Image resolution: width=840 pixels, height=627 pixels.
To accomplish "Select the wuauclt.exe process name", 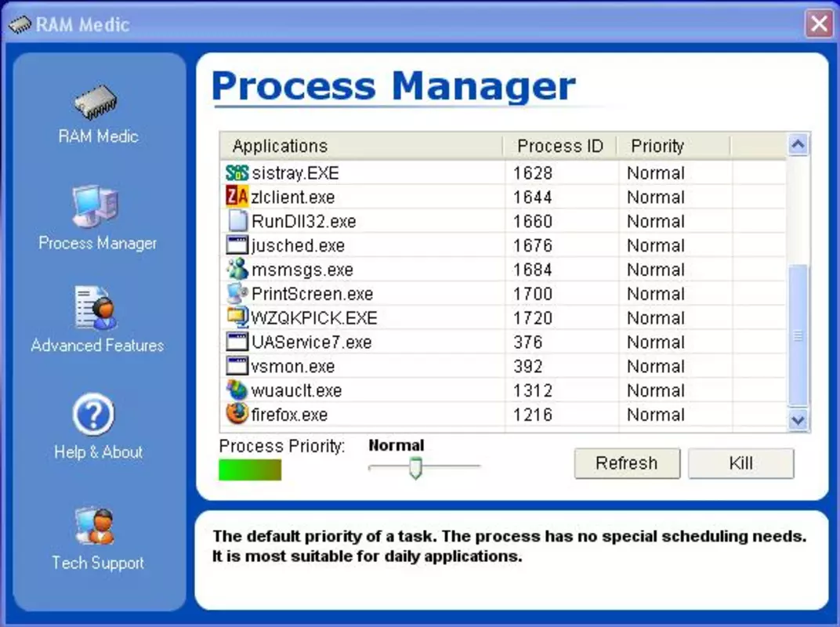I will [296, 390].
